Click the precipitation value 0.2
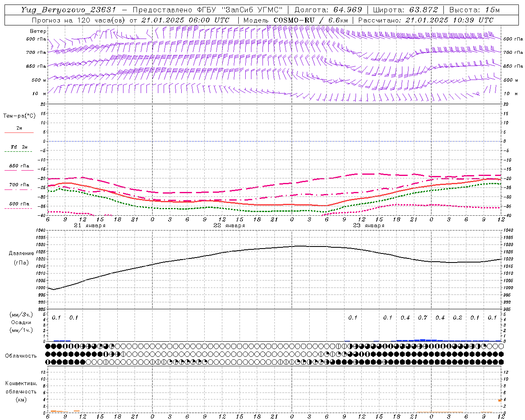 pos(457,318)
